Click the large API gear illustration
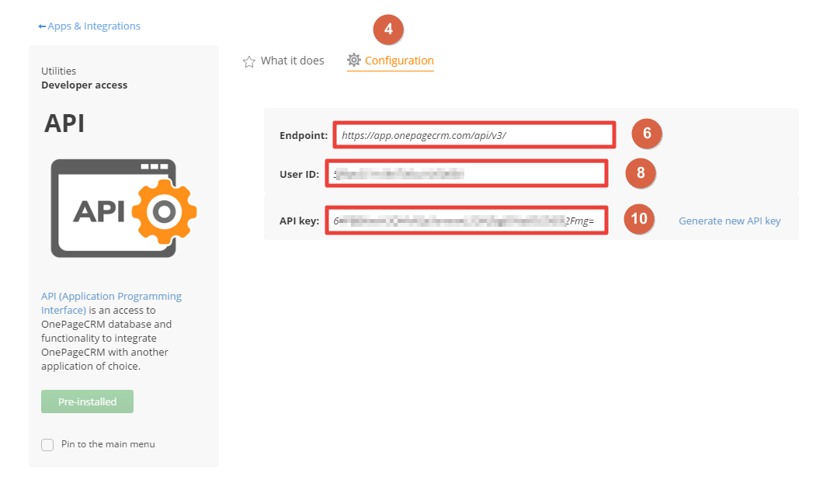The width and height of the screenshot is (830, 504). coord(123,209)
